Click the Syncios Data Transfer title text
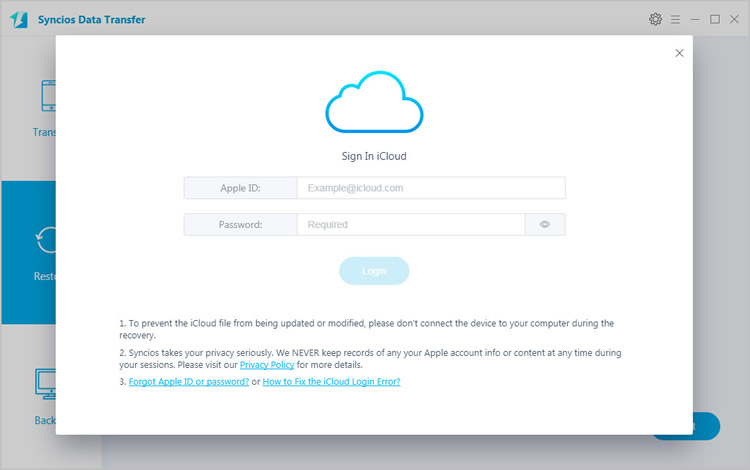The height and width of the screenshot is (470, 750). coord(91,20)
